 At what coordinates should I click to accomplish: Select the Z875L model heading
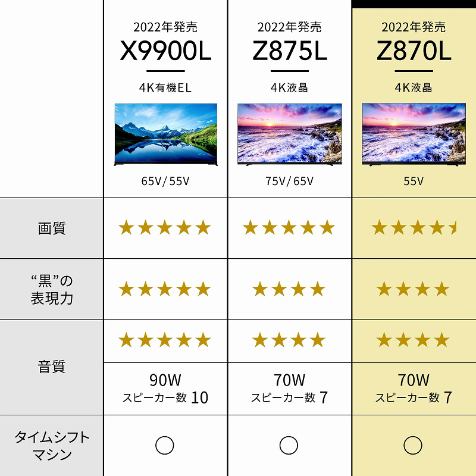point(289,52)
